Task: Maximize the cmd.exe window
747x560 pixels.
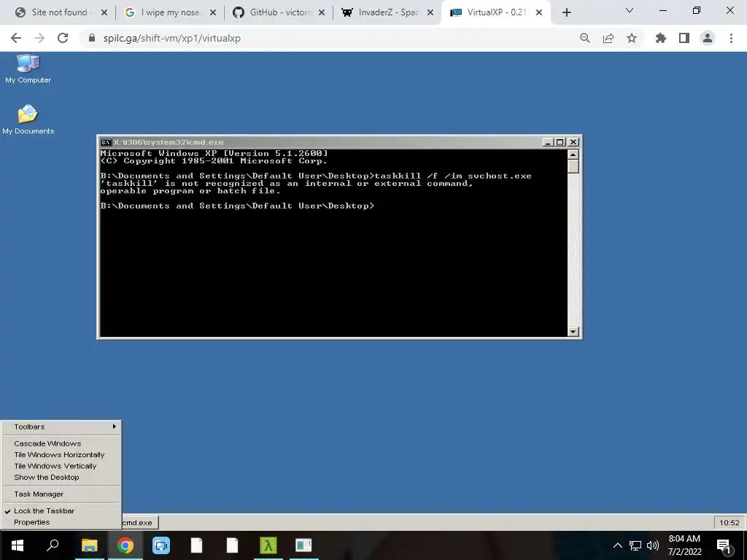Action: coord(560,142)
